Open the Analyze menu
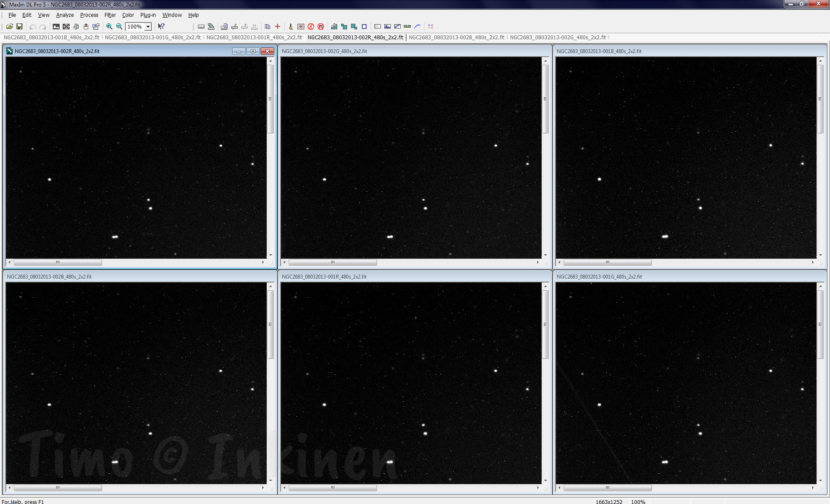Viewport: 830px width, 504px height. coord(65,15)
